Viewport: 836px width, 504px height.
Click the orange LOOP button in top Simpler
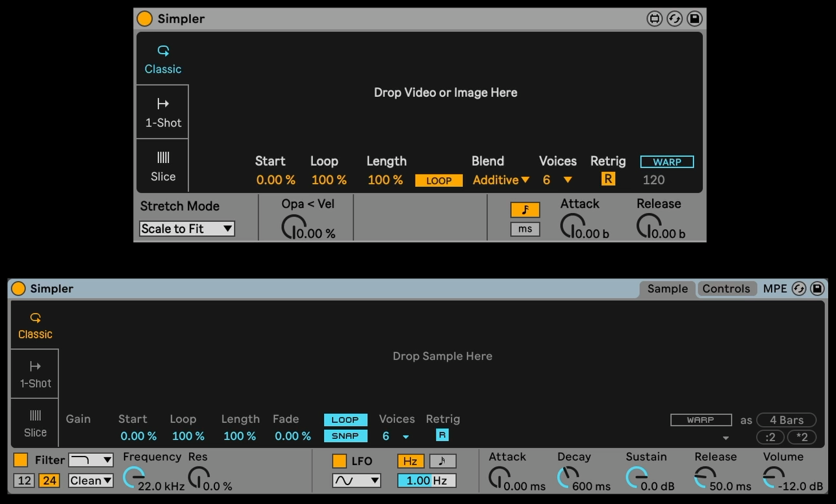pyautogui.click(x=439, y=181)
